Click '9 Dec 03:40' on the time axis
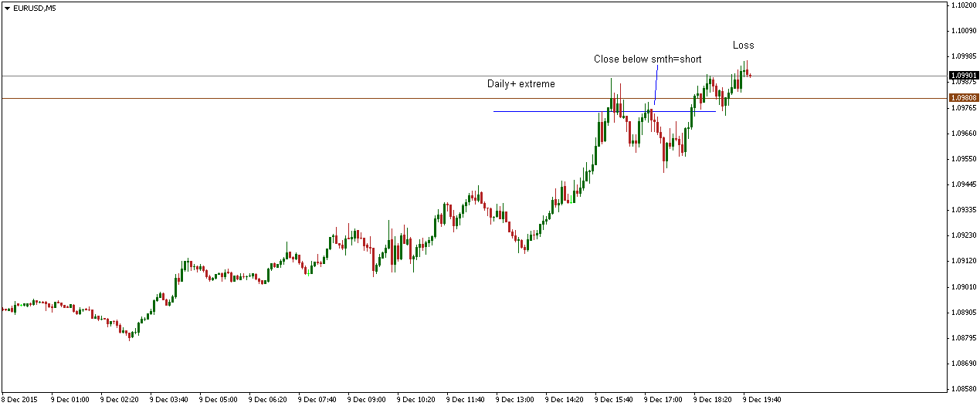The image size is (980, 406). click(x=169, y=400)
